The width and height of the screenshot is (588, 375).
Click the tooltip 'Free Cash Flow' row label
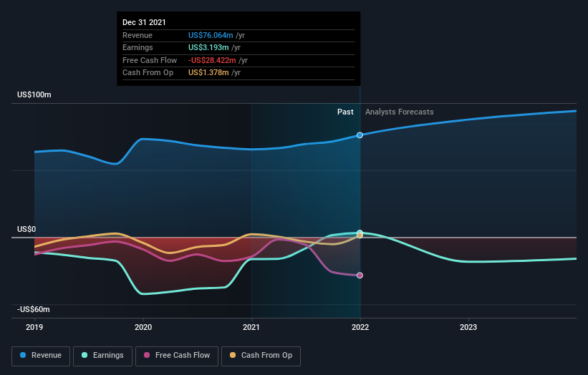coord(150,60)
